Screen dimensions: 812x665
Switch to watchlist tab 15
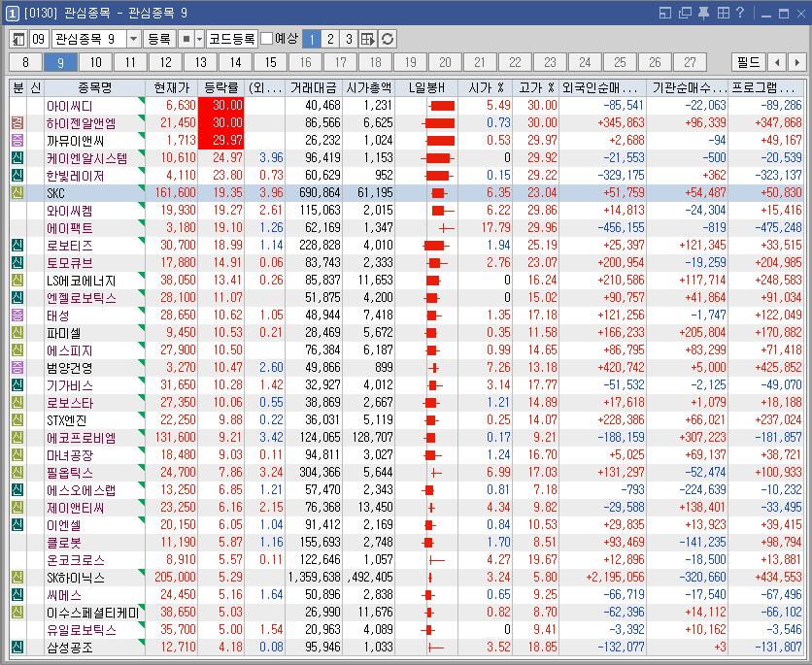(x=270, y=63)
